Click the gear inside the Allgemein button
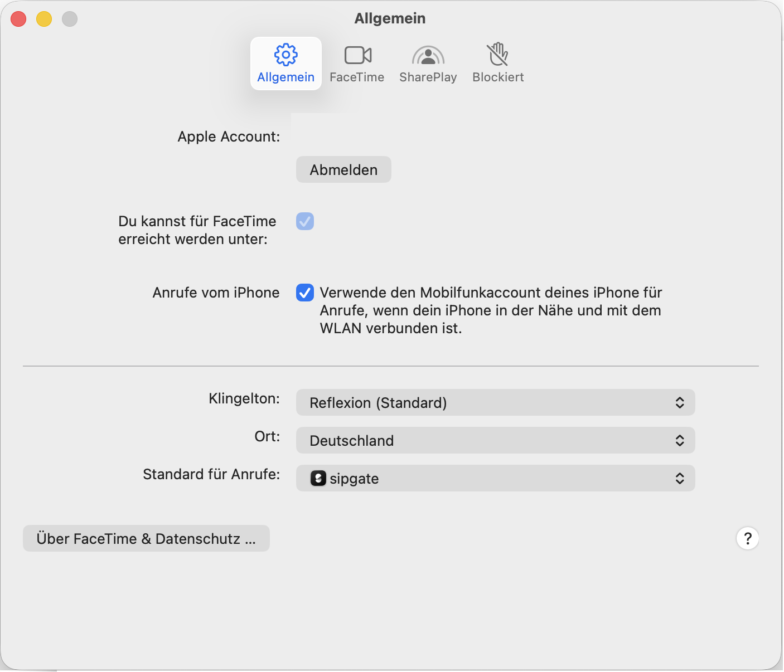This screenshot has width=784, height=672. point(285,55)
